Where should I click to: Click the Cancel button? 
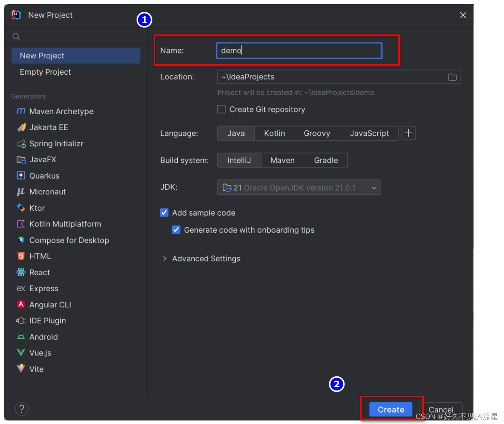pyautogui.click(x=441, y=409)
